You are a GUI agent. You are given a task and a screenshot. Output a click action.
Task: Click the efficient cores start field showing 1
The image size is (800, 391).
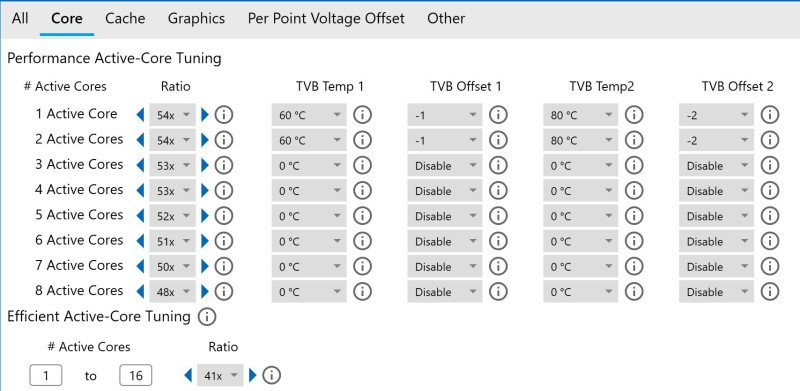click(46, 376)
